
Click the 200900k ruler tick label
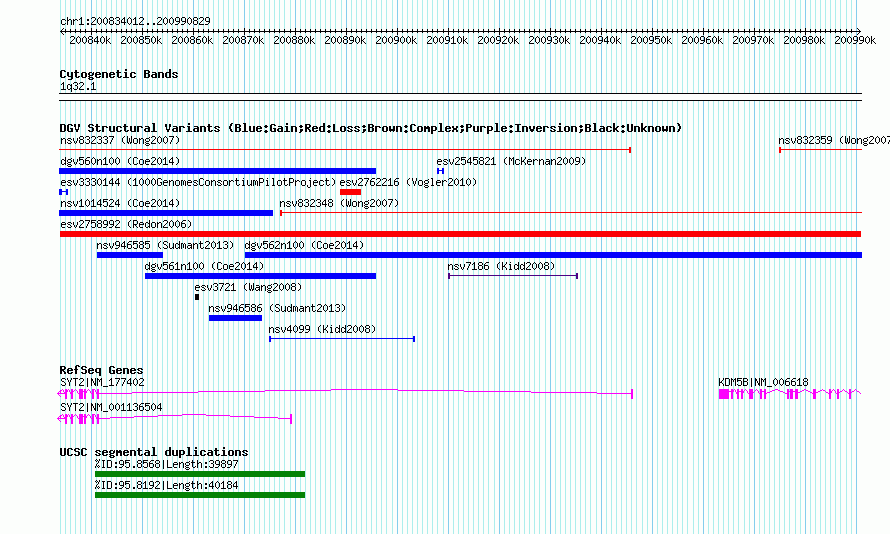click(x=396, y=40)
